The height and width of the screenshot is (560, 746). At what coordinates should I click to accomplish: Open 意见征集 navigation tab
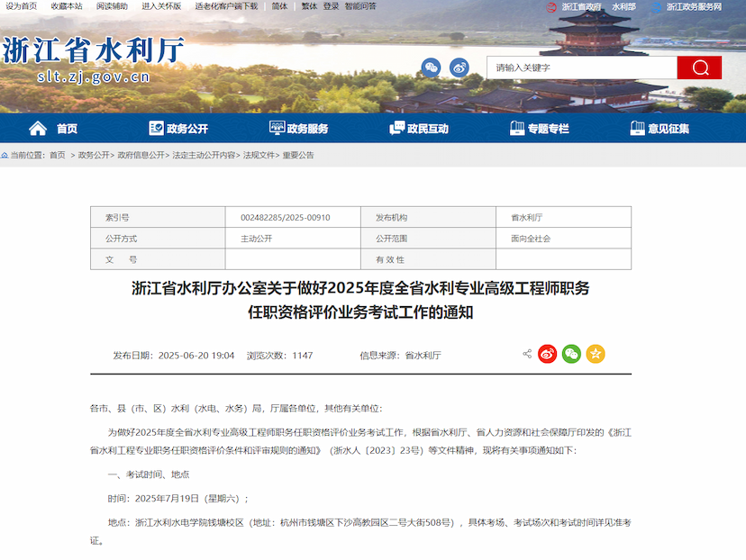(x=659, y=129)
